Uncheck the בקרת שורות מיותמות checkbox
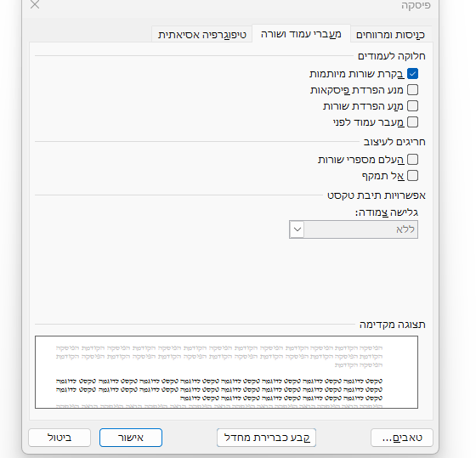Image resolution: width=476 pixels, height=458 pixels. click(412, 74)
